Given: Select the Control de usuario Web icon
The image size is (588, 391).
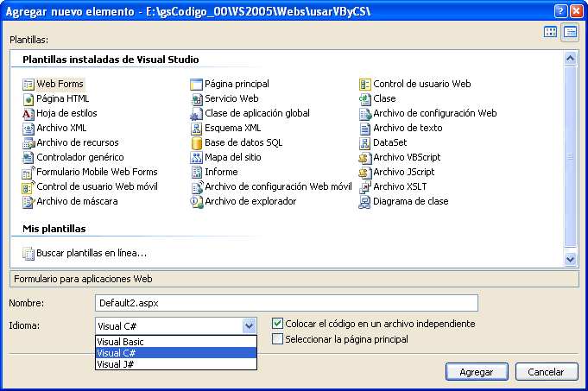Looking at the screenshot, I should (x=365, y=85).
